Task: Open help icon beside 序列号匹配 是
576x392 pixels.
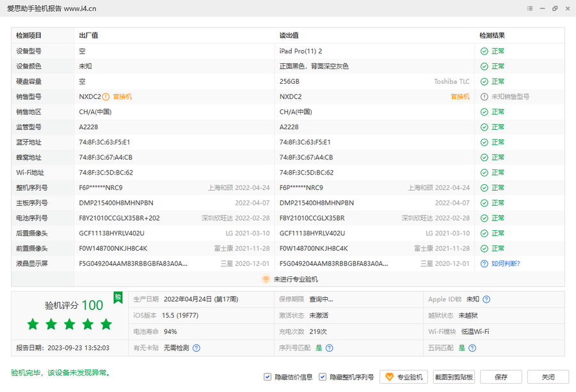Action: coord(330,348)
